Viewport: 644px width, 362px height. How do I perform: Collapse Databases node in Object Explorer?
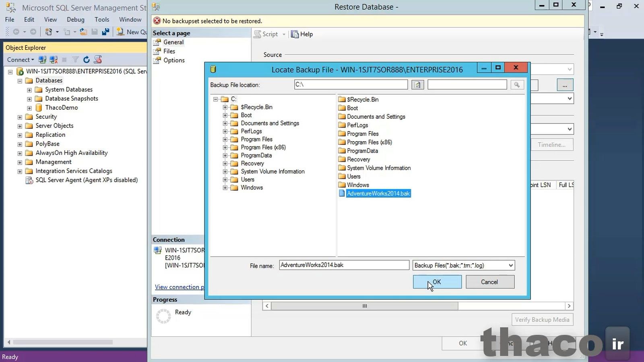20,81
